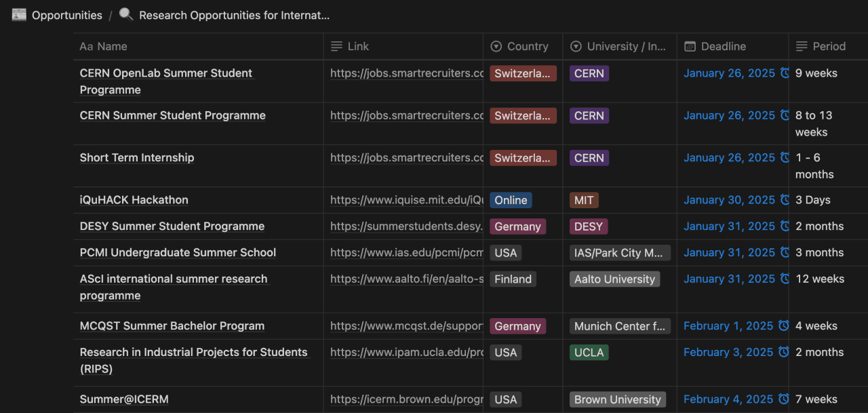Follow the aalto.fi link
Image resolution: width=868 pixels, height=413 pixels.
pyautogui.click(x=407, y=279)
